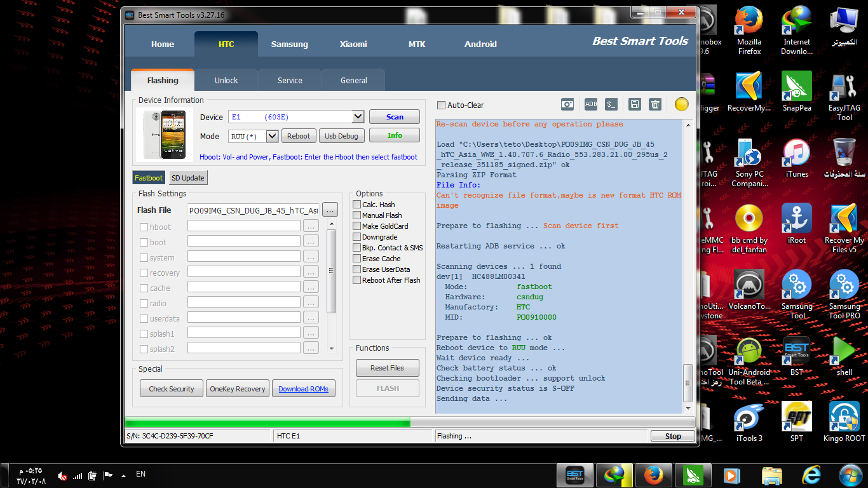Image resolution: width=868 pixels, height=488 pixels.
Task: Launch VolcanoTool desktop shortcut
Action: [x=749, y=290]
